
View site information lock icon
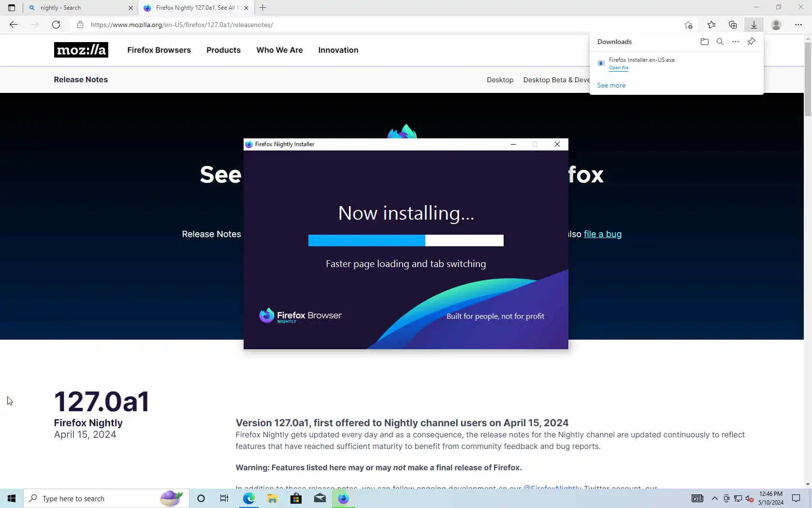click(80, 25)
